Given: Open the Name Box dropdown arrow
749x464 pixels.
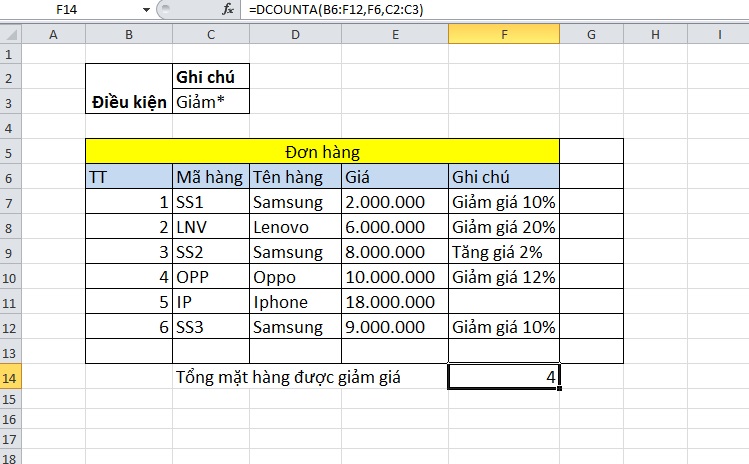Looking at the screenshot, I should tap(147, 10).
